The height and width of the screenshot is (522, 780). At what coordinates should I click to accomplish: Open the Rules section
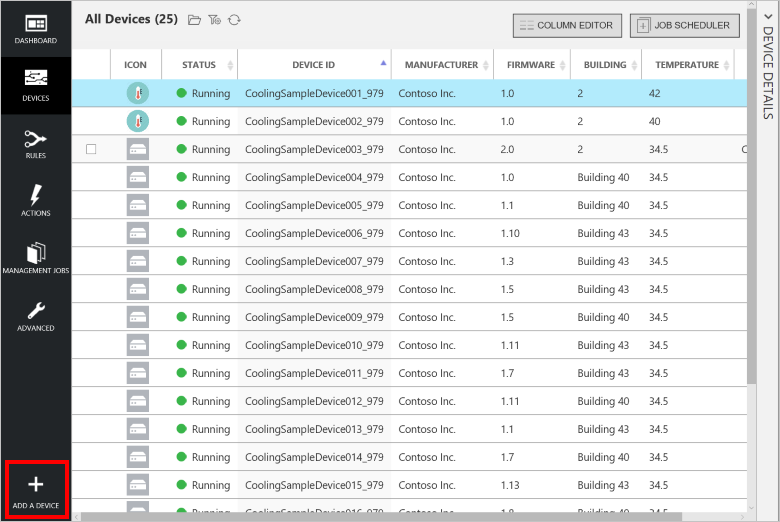coord(36,143)
